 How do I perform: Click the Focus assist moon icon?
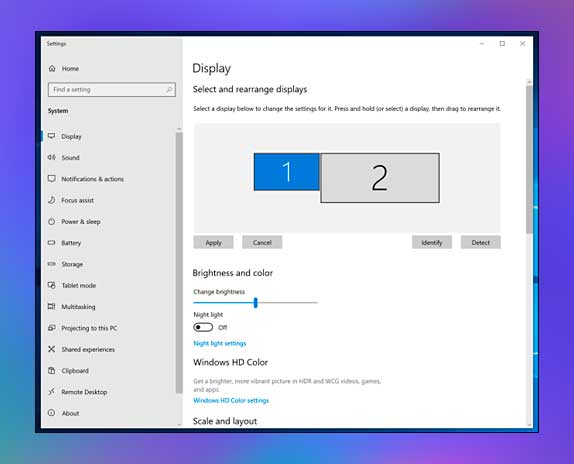[52, 200]
